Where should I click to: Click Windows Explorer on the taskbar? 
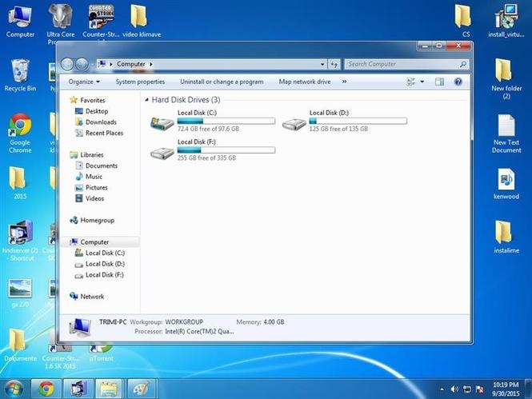(x=109, y=389)
